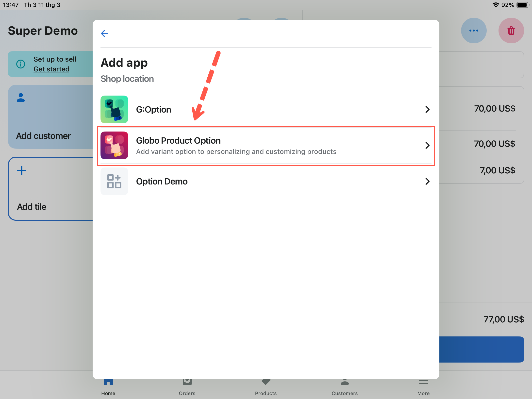Tap the info icon in Set up to sell

pos(21,64)
